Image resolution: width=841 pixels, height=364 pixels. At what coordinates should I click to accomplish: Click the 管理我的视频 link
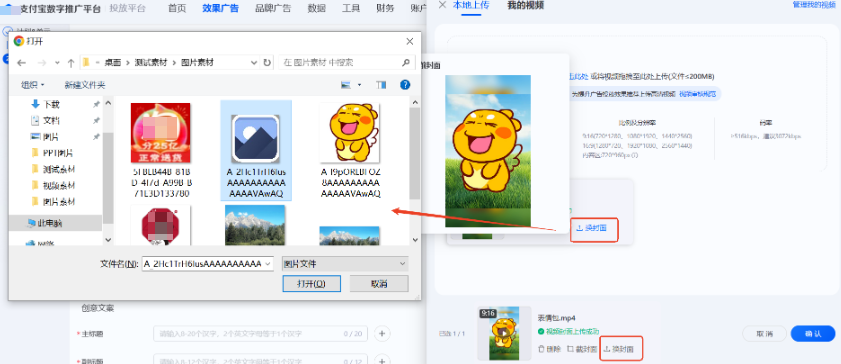(814, 4)
